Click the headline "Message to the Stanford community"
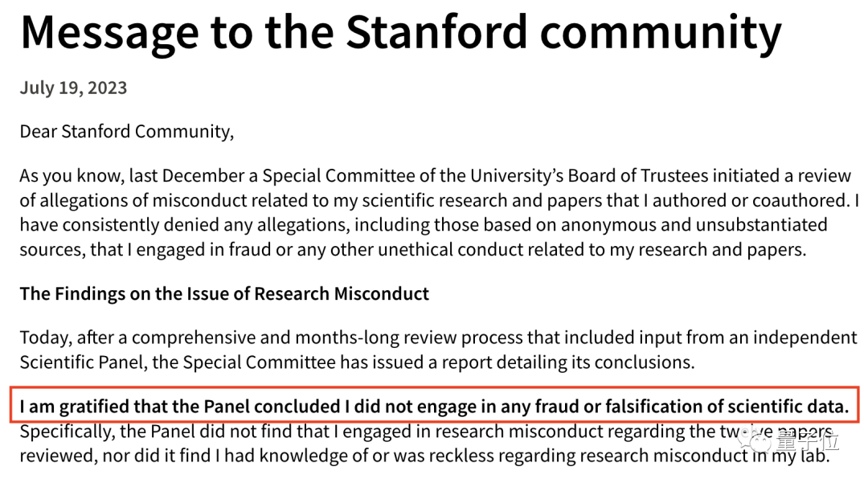The width and height of the screenshot is (868, 479). click(400, 32)
